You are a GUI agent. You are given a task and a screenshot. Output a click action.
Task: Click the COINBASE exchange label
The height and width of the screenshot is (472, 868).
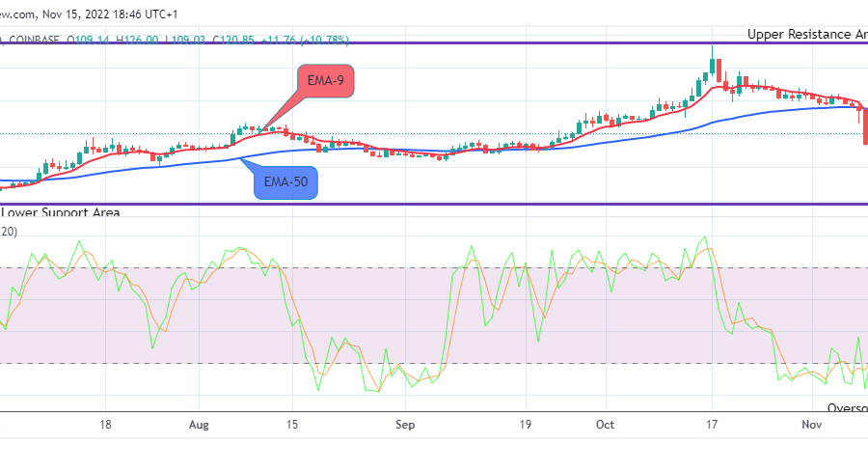(x=34, y=40)
